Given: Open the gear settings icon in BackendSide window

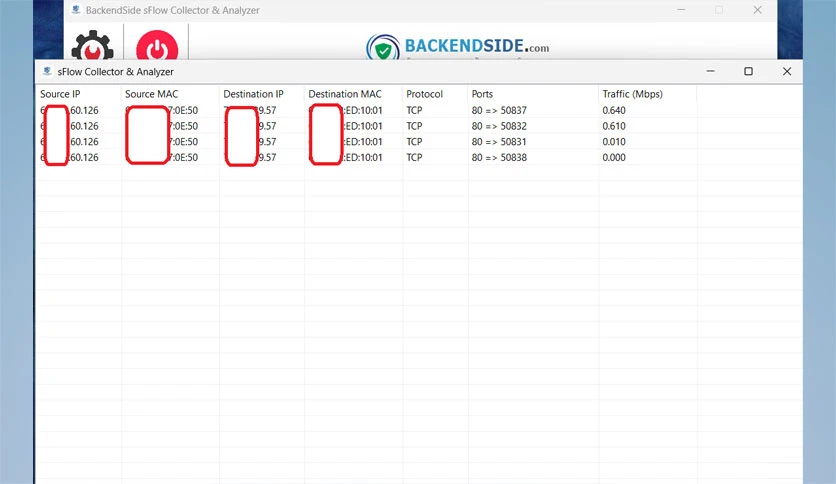Looking at the screenshot, I should [x=92, y=45].
